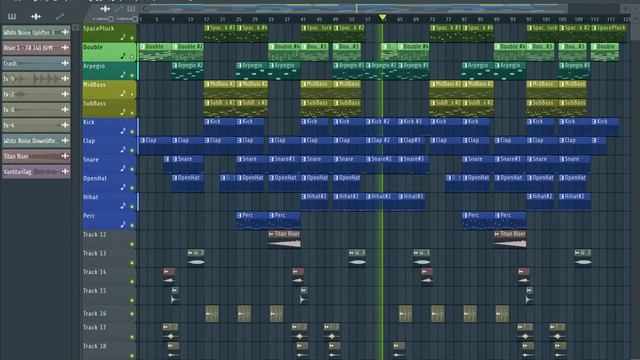This screenshot has height=360, width=640.
Task: Select the White Noise Uplifter 1 picker item
Action: (36, 32)
